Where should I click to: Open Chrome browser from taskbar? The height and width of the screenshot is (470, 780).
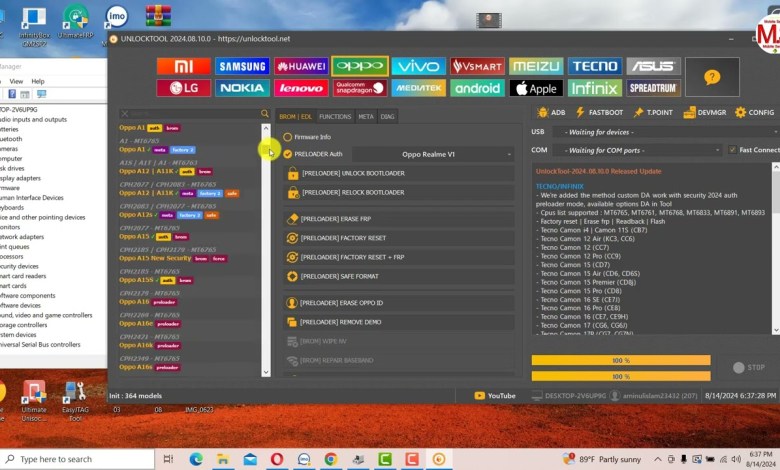coord(330,459)
